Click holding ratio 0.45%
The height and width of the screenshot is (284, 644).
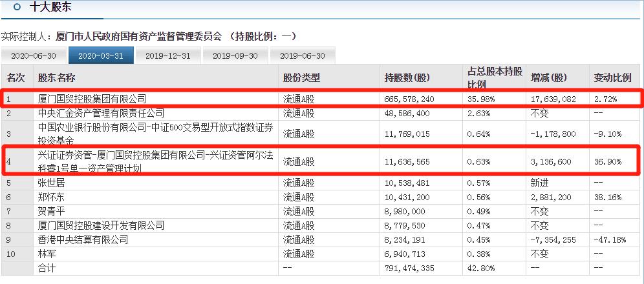point(478,240)
